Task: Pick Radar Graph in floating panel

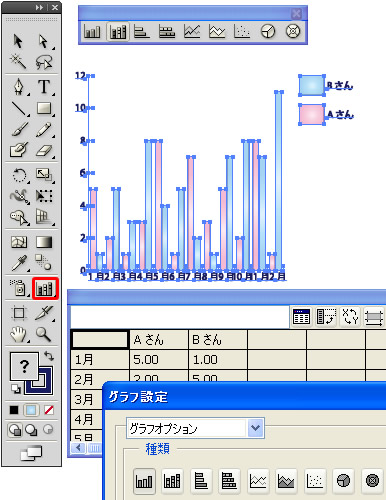Action: tap(293, 32)
